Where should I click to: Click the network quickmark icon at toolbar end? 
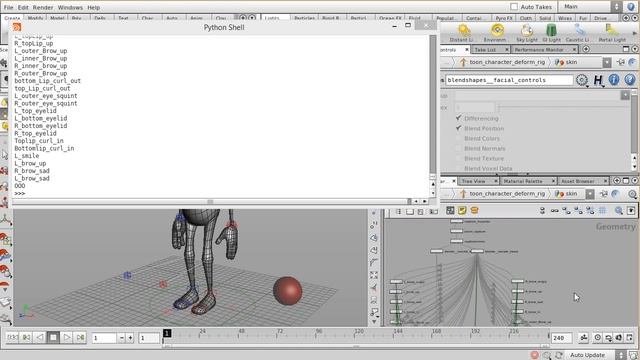point(631,211)
